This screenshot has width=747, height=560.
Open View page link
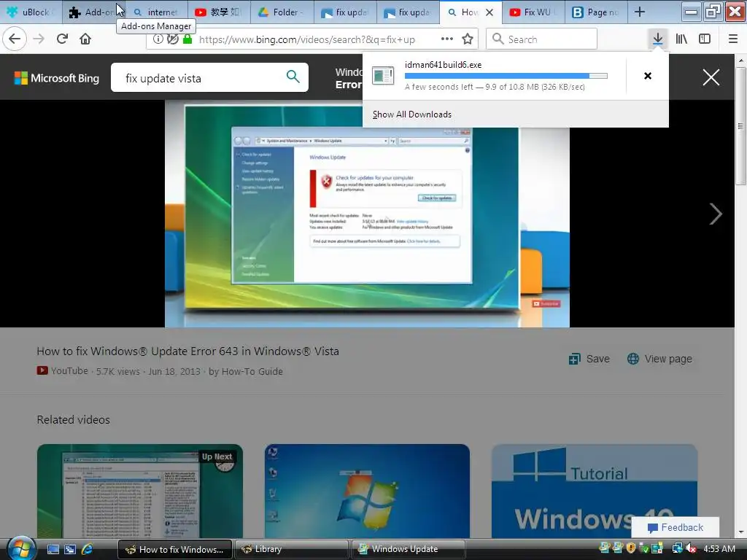pos(659,359)
